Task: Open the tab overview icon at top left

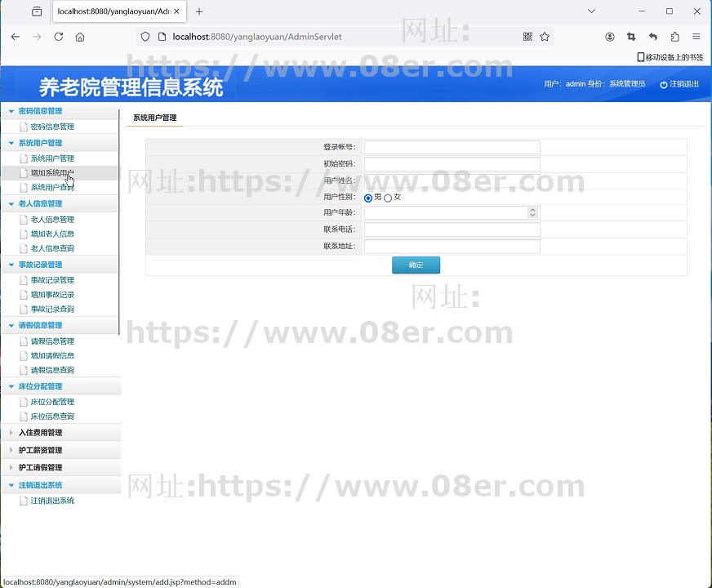Action: pos(37,11)
